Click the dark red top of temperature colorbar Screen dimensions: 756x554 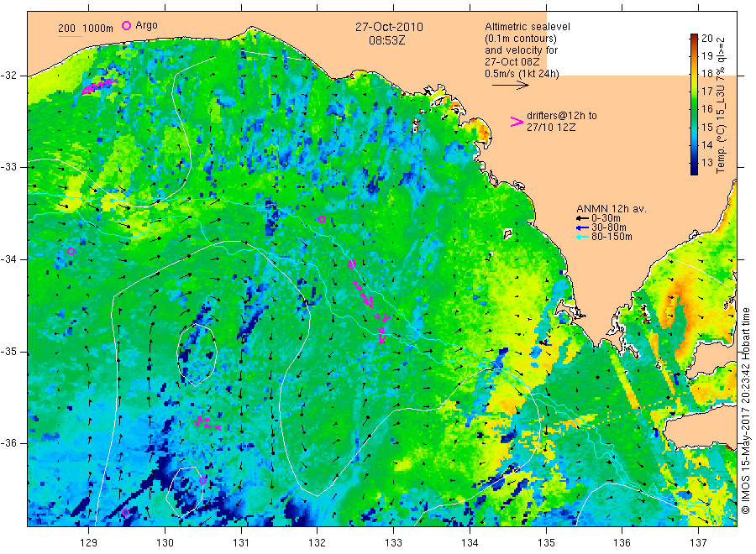tap(694, 37)
